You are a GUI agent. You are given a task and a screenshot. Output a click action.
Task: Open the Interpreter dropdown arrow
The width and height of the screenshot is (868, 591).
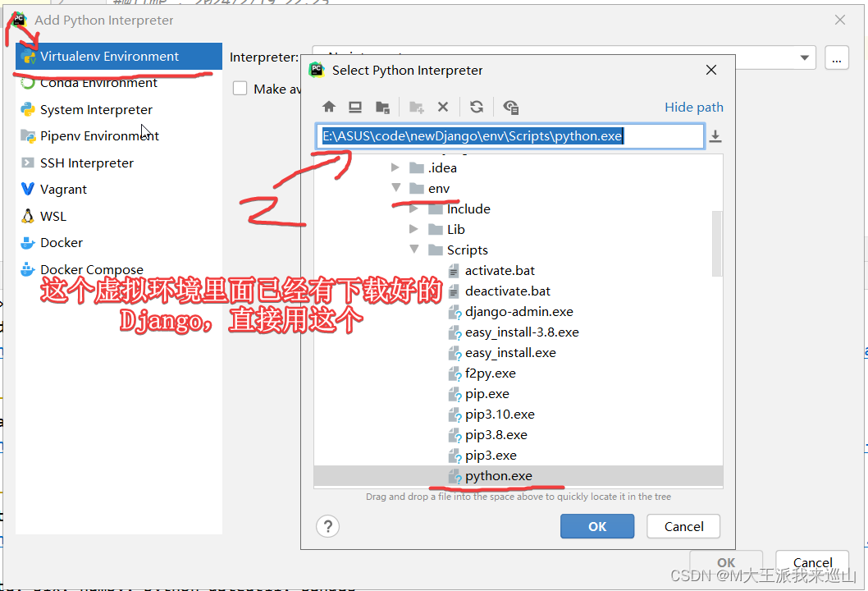[804, 57]
